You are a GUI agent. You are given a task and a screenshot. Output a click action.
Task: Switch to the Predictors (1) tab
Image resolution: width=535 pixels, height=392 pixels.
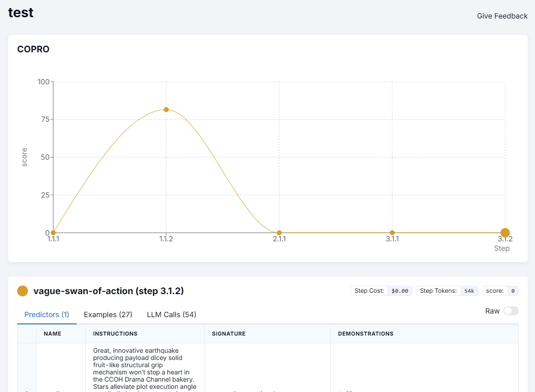47,314
